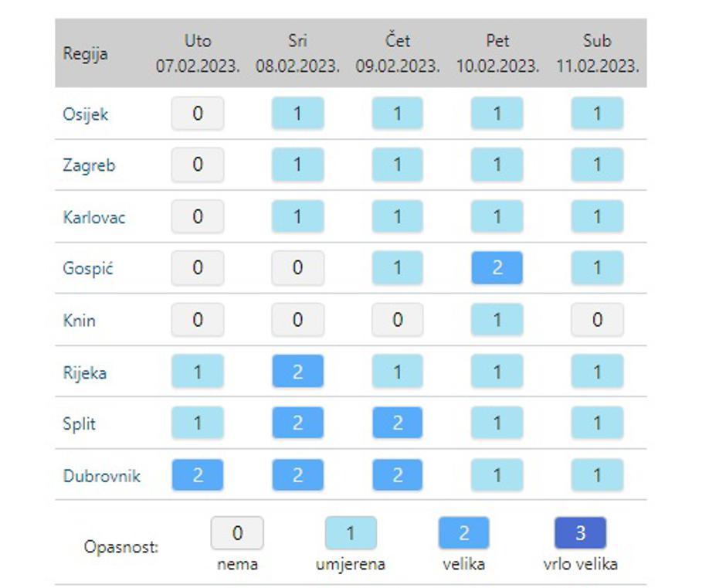Click Knin's level 1 badge for Friday
Screen dimensions: 726x588
[x=497, y=320]
